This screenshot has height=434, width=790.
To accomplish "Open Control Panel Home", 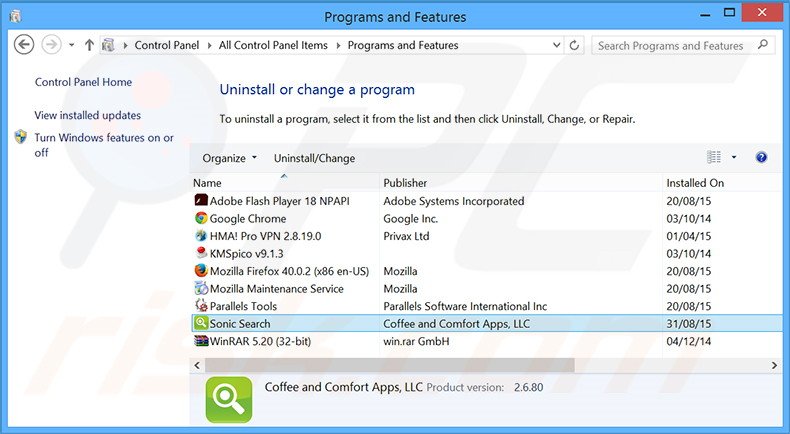I will (84, 82).
